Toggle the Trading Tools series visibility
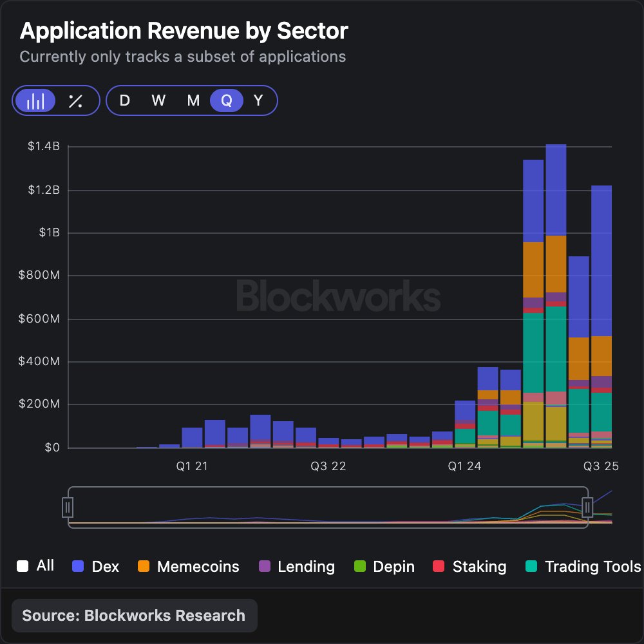 pos(533,567)
